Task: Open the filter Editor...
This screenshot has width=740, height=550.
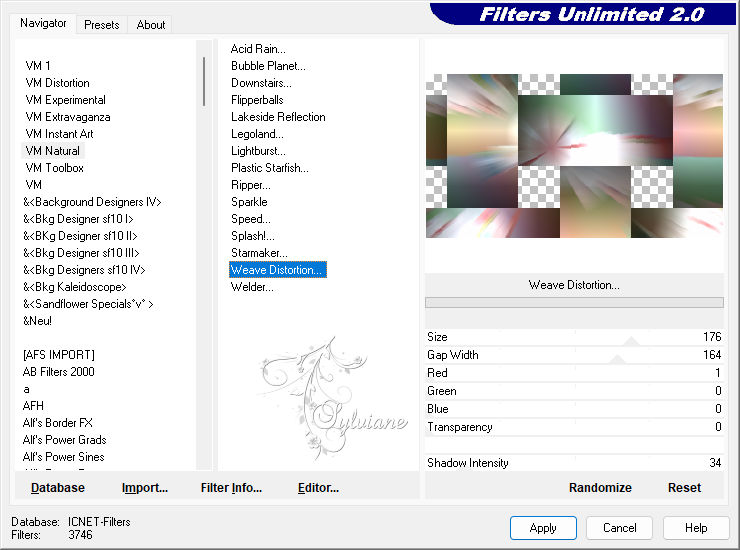Action: tap(318, 488)
